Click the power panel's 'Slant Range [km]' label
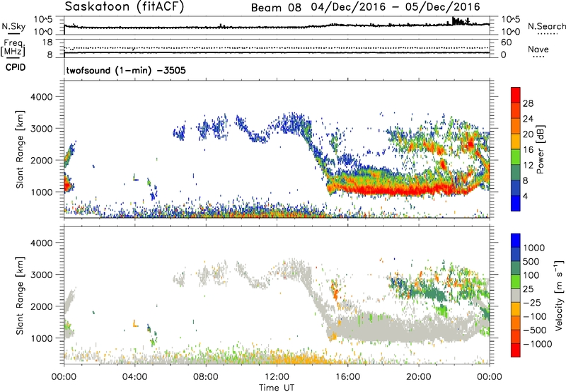Viewport: 566px width, 392px height. click(20, 149)
